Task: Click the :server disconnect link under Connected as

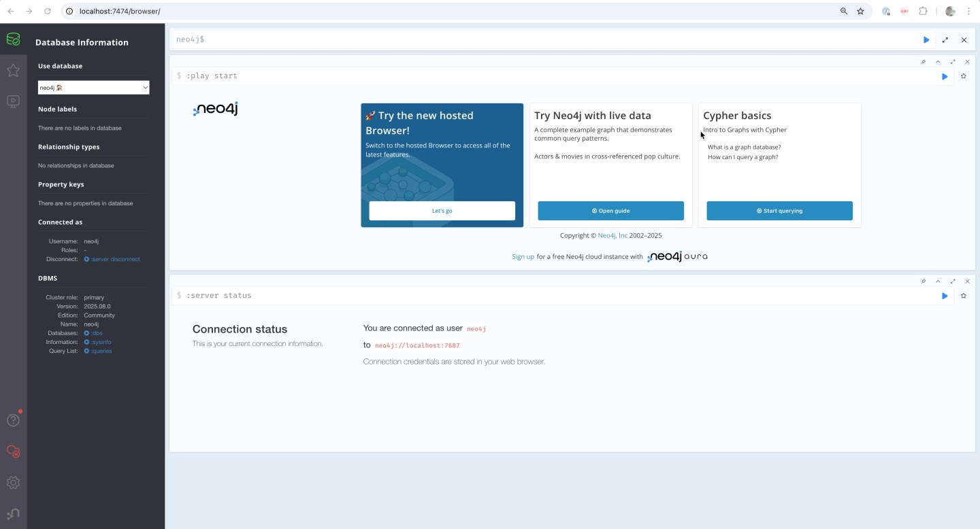Action: (114, 259)
